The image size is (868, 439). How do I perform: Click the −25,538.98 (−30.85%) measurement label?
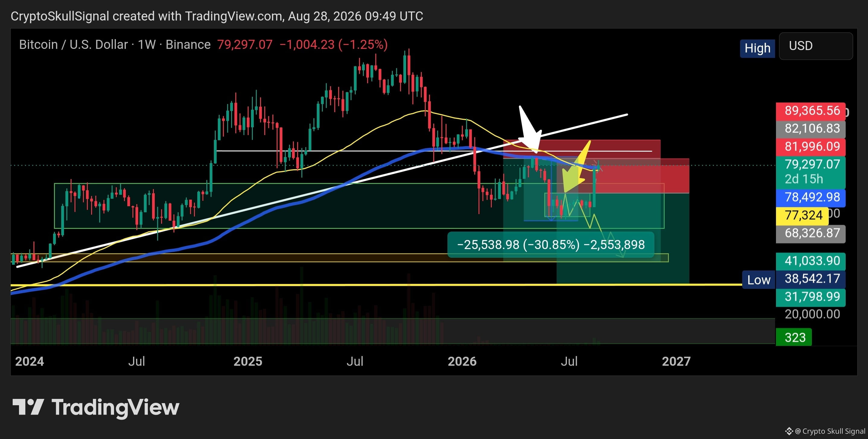pos(551,245)
